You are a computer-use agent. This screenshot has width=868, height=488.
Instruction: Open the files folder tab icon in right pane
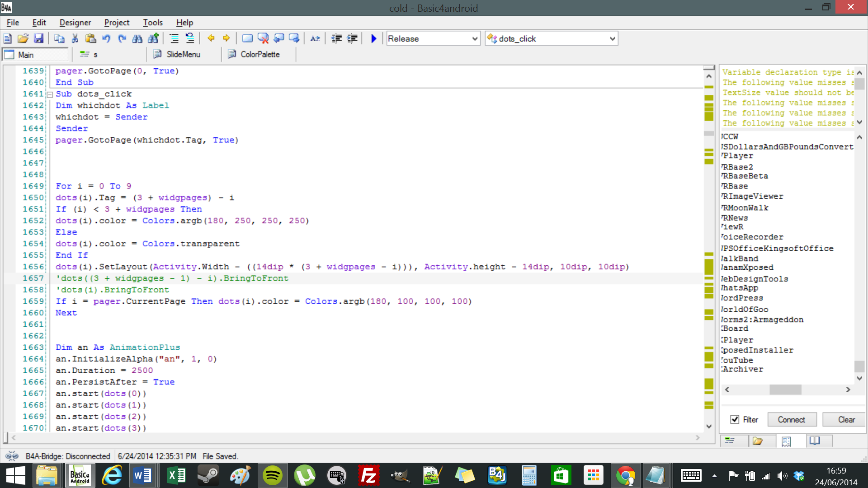click(x=758, y=441)
